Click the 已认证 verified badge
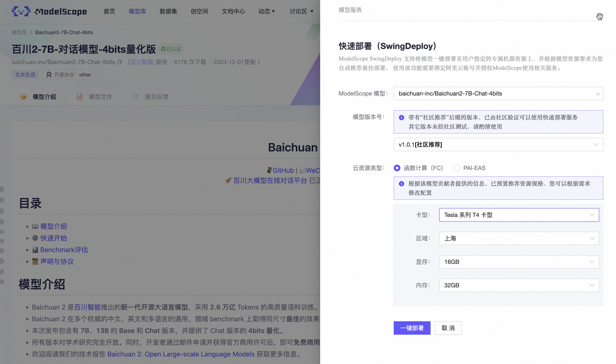 [x=171, y=49]
